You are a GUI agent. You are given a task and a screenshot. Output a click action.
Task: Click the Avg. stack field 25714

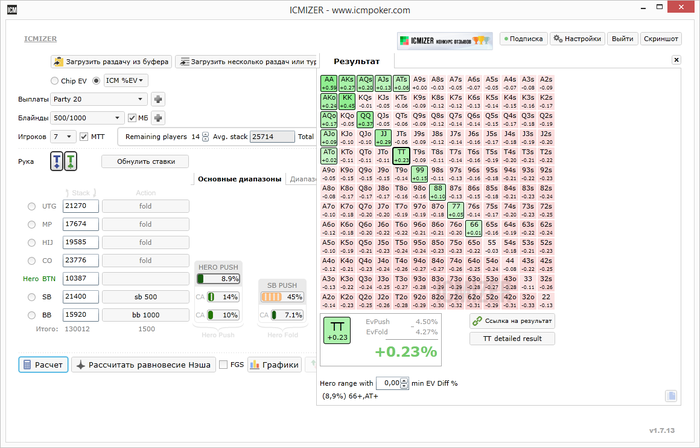(x=272, y=137)
